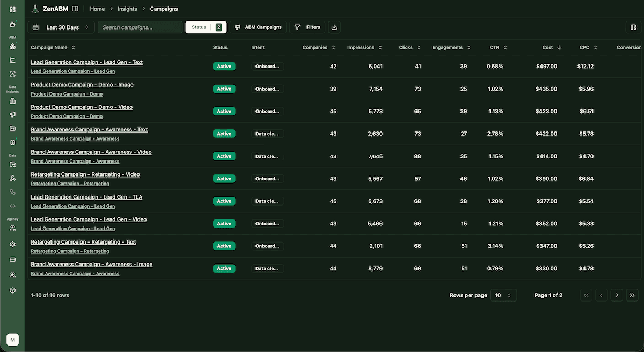The image size is (644, 352).
Task: Click the Home breadcrumb link
Action: [97, 9]
